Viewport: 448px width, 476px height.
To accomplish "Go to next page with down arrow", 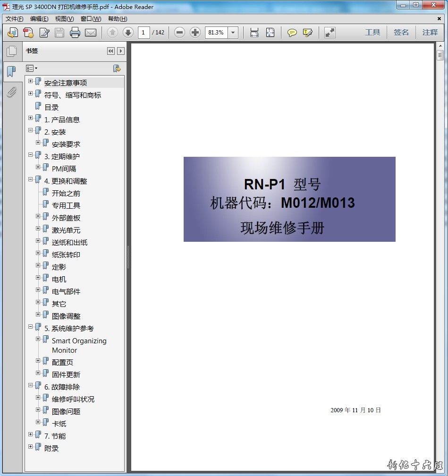I will (128, 33).
